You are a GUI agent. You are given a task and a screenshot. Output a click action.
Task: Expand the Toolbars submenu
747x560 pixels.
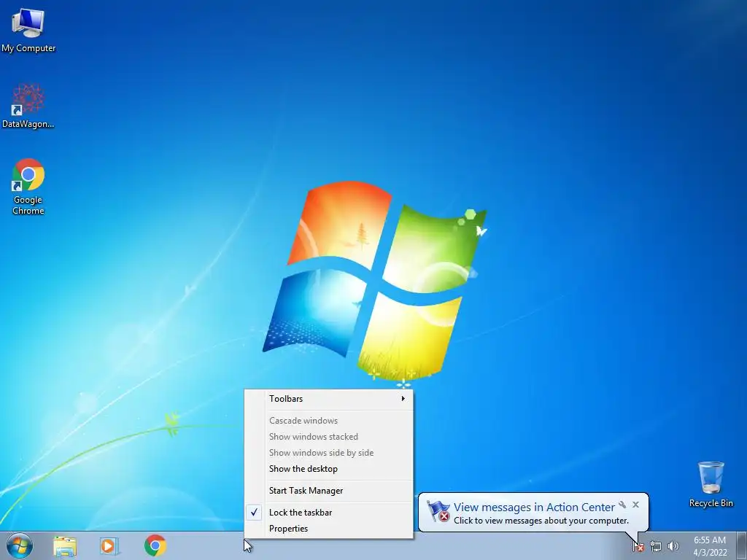(329, 399)
